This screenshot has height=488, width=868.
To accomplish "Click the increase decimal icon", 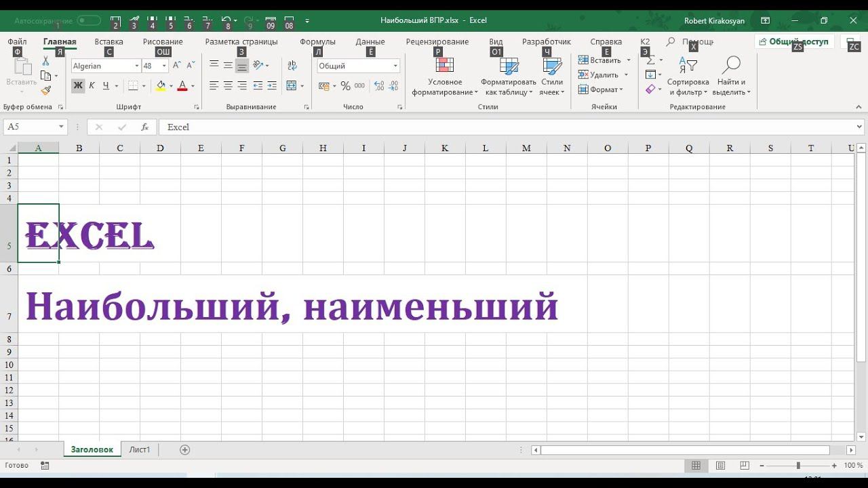I will coord(379,86).
